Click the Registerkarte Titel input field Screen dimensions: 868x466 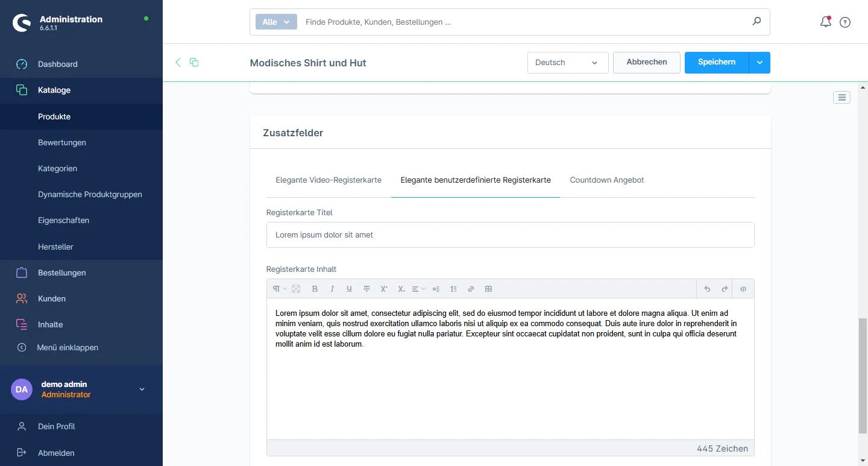pos(510,235)
